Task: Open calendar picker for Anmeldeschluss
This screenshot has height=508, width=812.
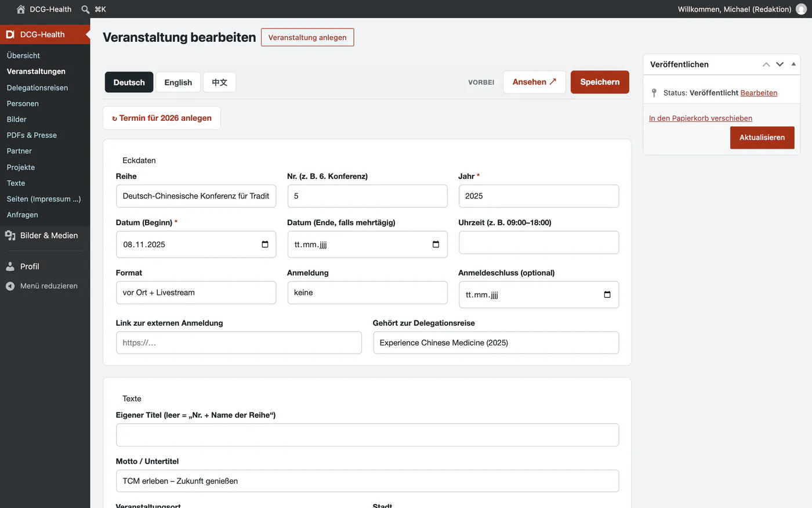Action: click(607, 294)
